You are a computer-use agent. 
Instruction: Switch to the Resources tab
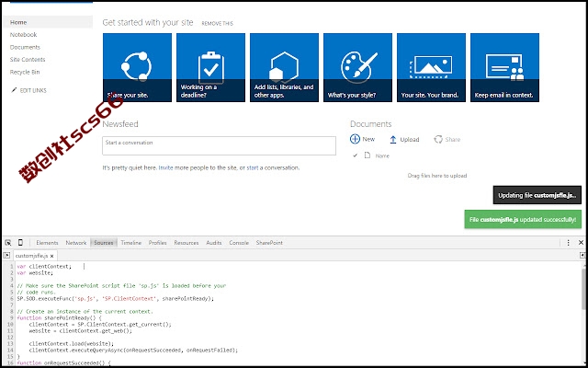click(x=187, y=243)
